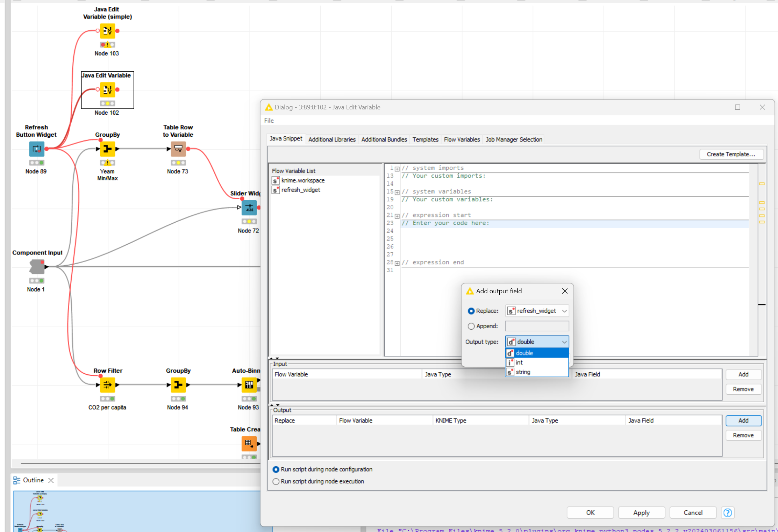Switch to the Templates tab

click(425, 139)
